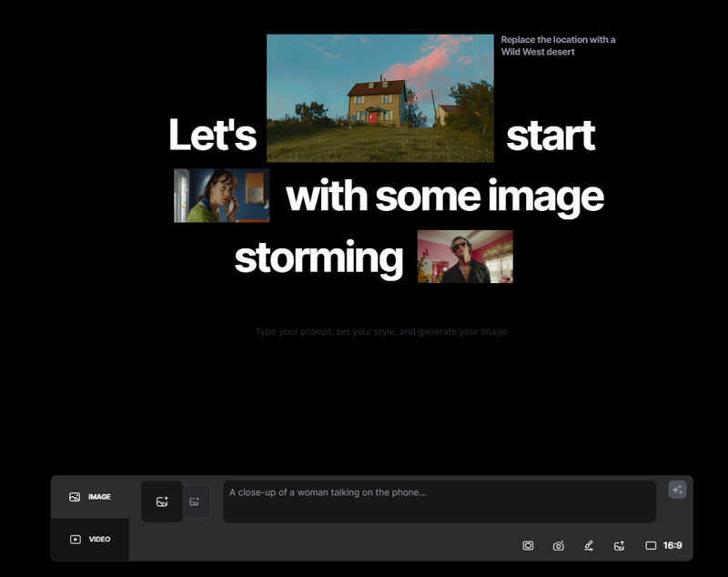This screenshot has width=728, height=577.
Task: Click the house on hill thumbnail
Action: 379,98
